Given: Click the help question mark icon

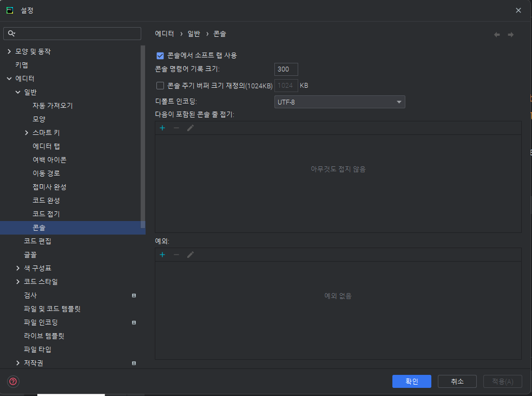Looking at the screenshot, I should point(13,381).
